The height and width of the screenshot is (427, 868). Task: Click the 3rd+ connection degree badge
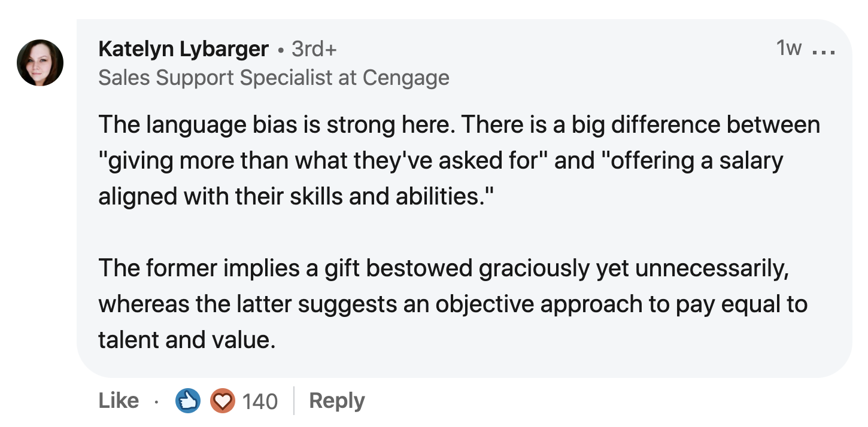(314, 49)
